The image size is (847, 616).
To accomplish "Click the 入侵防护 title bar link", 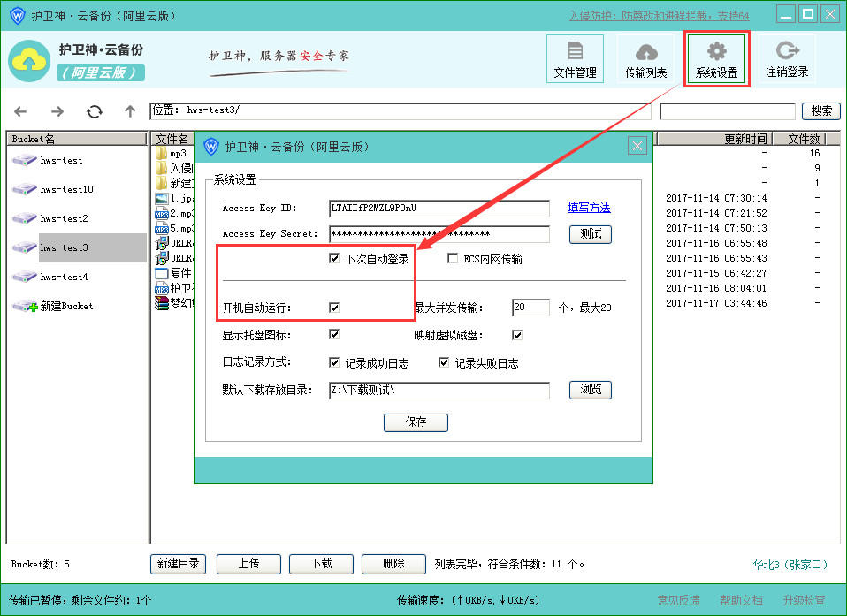I will (x=660, y=16).
